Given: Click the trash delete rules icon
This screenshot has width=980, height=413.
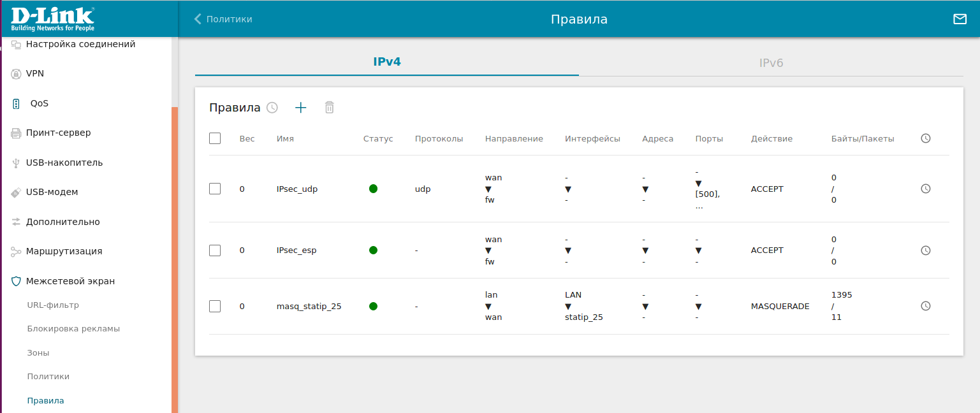Looking at the screenshot, I should [x=329, y=108].
